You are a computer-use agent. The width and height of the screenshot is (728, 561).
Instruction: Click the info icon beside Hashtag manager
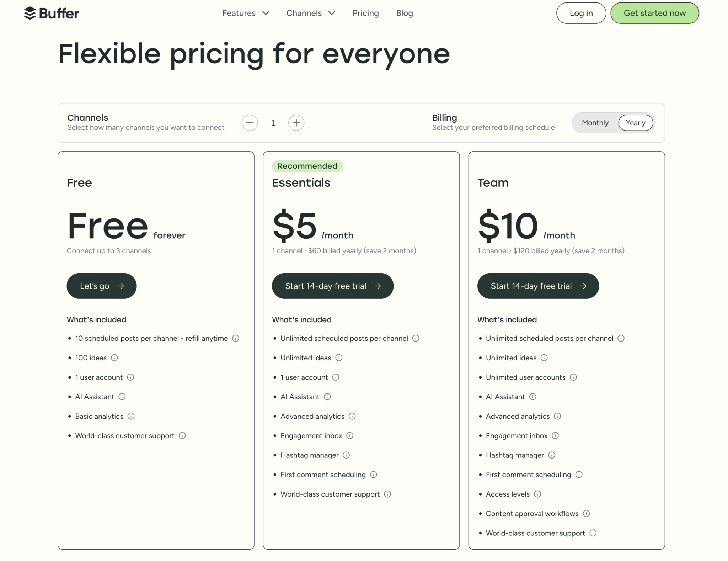coord(346,455)
